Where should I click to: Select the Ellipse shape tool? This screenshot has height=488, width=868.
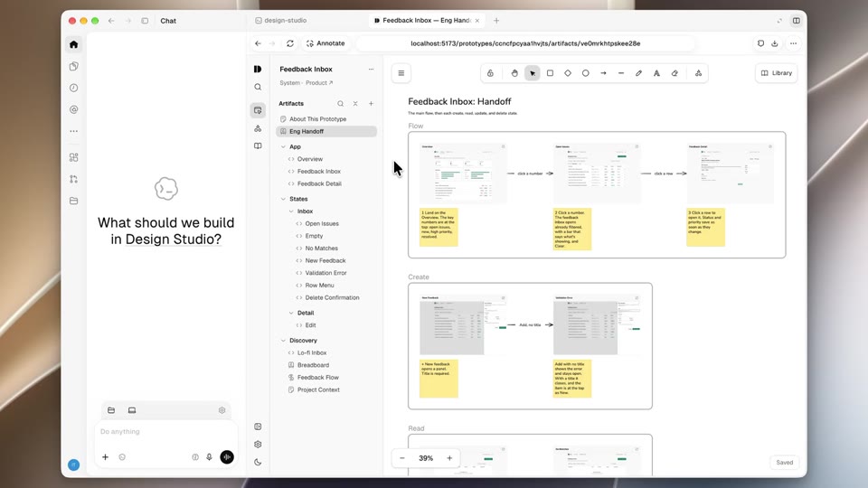click(585, 73)
